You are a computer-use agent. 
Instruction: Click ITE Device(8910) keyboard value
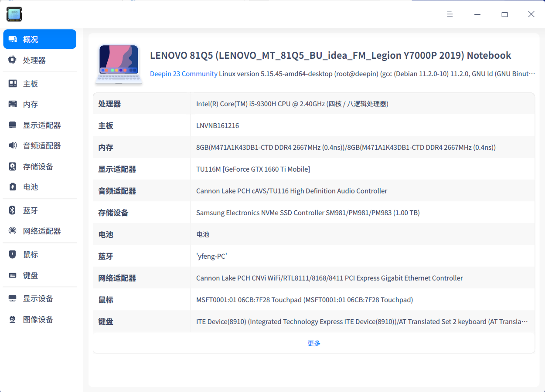click(x=362, y=321)
